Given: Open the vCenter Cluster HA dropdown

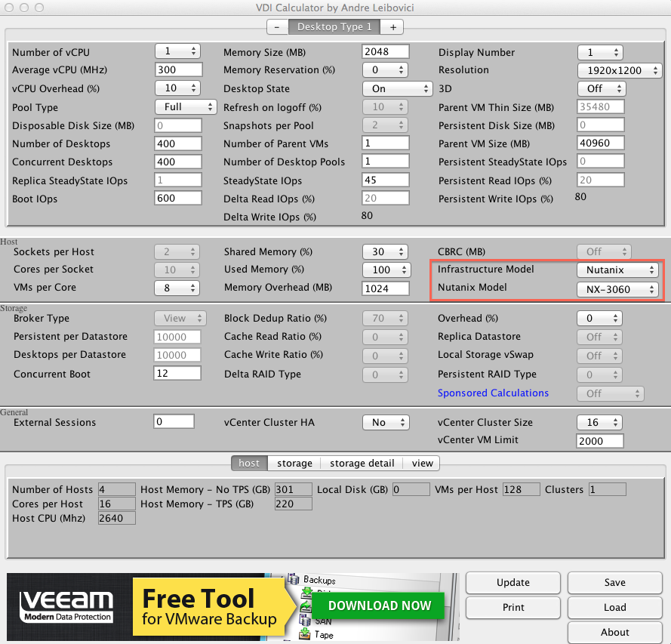Looking at the screenshot, I should (x=386, y=422).
